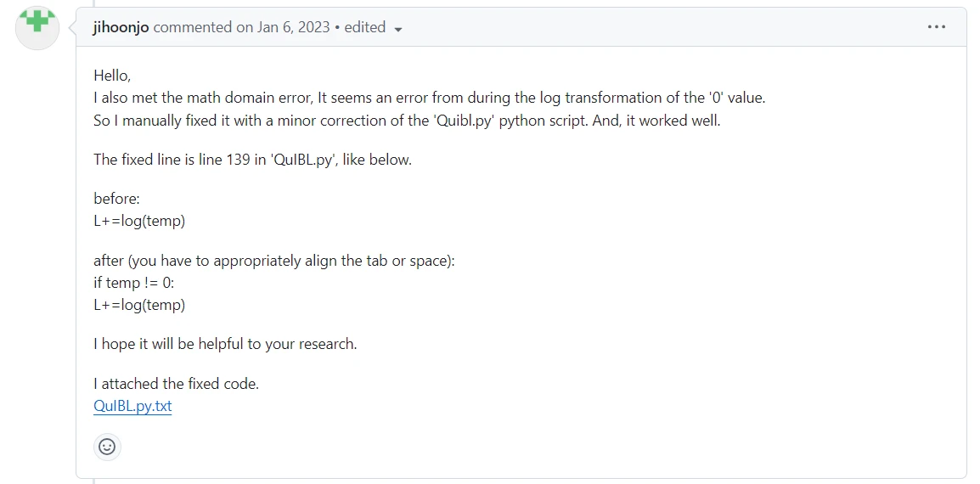Open the three-dot comment options menu
The image size is (980, 484).
coord(936,27)
